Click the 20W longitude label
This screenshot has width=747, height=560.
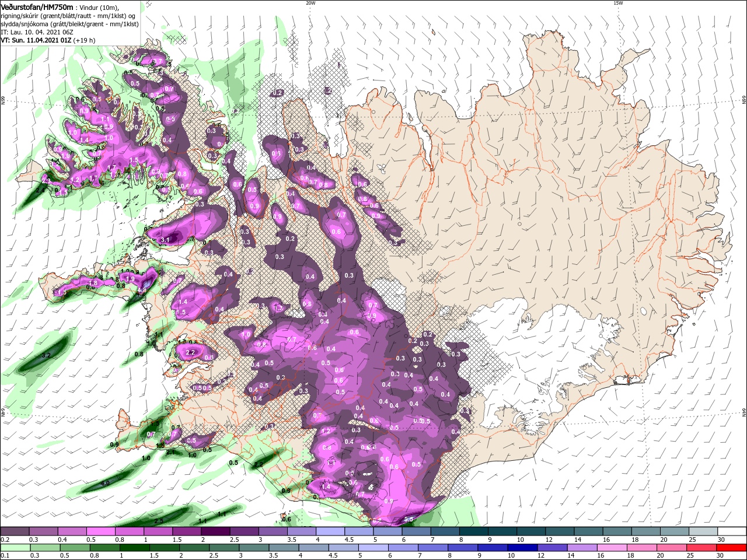pos(310,3)
